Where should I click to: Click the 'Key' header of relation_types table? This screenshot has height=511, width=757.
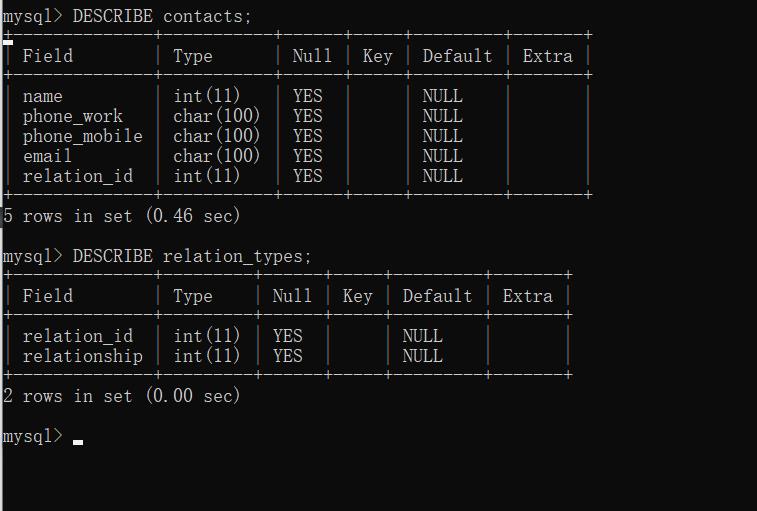point(357,296)
